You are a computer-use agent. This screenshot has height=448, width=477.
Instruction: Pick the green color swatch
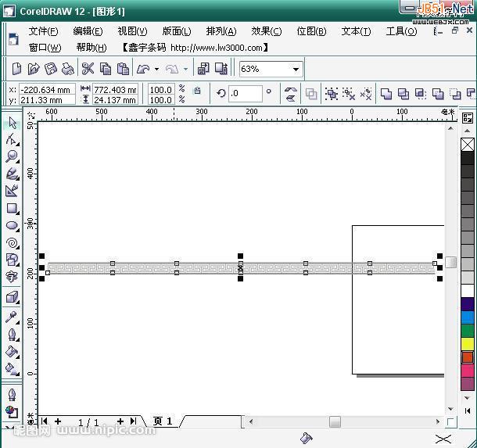[468, 331]
